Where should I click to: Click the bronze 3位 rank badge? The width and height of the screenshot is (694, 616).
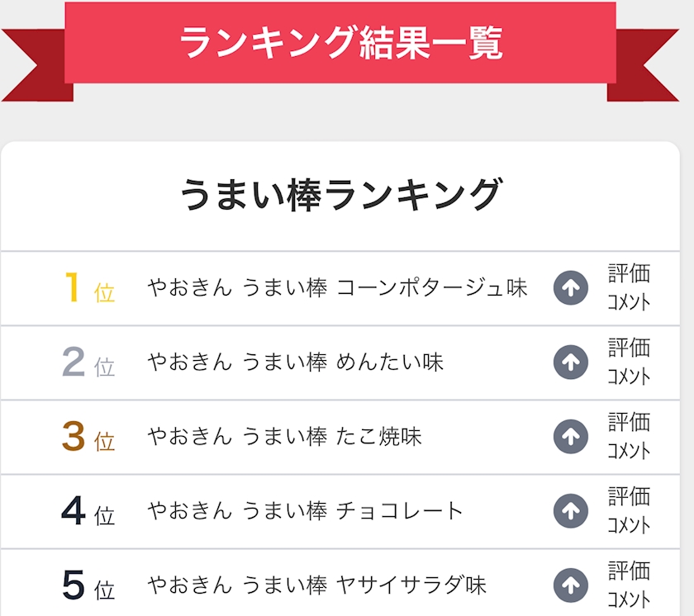(x=88, y=438)
